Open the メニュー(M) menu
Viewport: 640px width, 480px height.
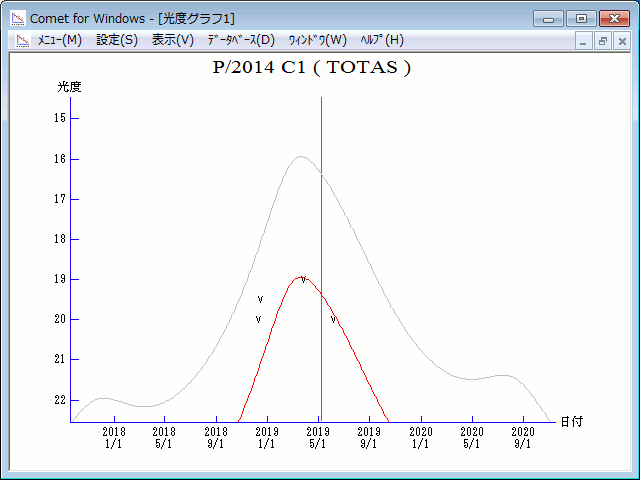pyautogui.click(x=59, y=40)
